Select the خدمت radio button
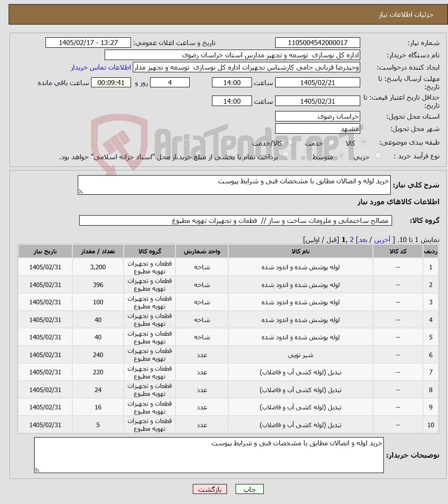This screenshot has height=504, width=448. tap(332, 142)
